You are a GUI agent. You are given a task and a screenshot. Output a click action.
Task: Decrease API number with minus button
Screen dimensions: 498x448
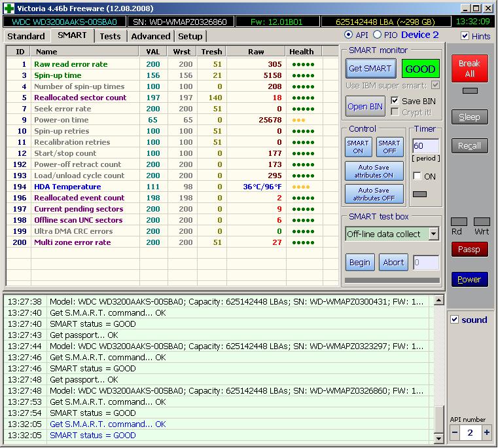455,432
